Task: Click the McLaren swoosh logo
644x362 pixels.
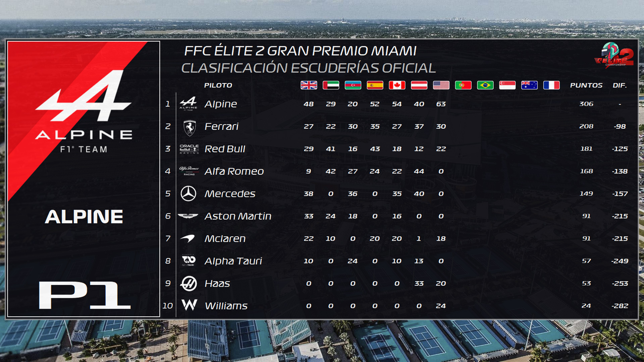Action: point(188,238)
